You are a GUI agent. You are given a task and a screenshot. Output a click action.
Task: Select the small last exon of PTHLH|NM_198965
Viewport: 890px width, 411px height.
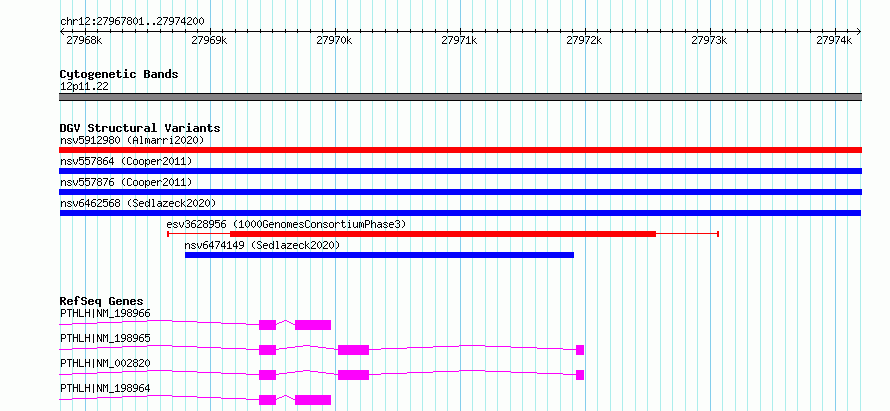(580, 350)
